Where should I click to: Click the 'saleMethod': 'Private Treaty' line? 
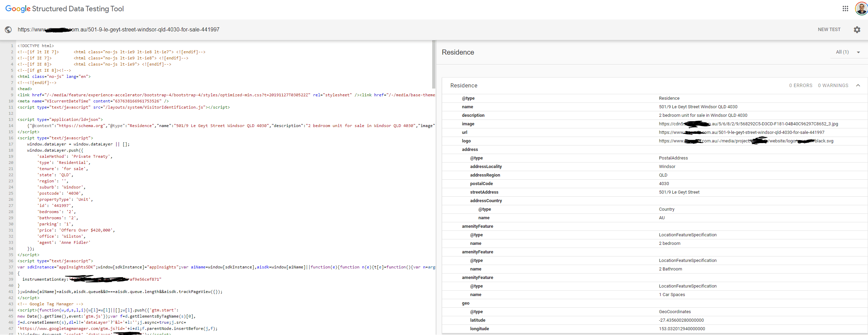pyautogui.click(x=75, y=156)
